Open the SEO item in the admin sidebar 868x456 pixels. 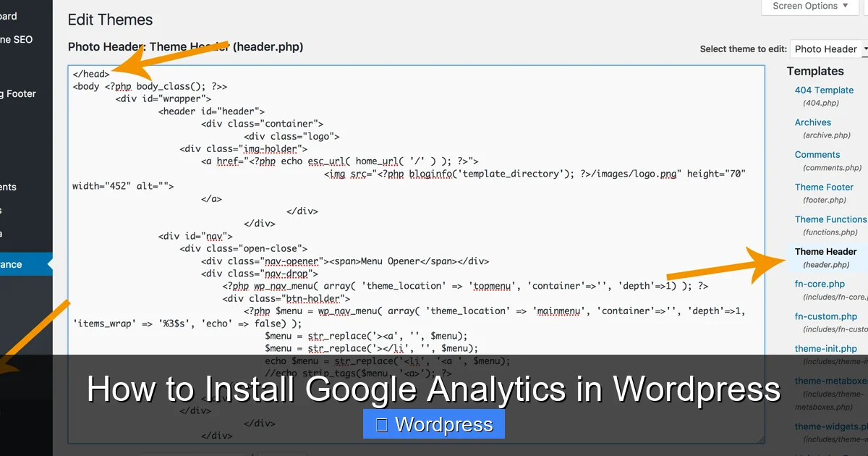[14, 39]
